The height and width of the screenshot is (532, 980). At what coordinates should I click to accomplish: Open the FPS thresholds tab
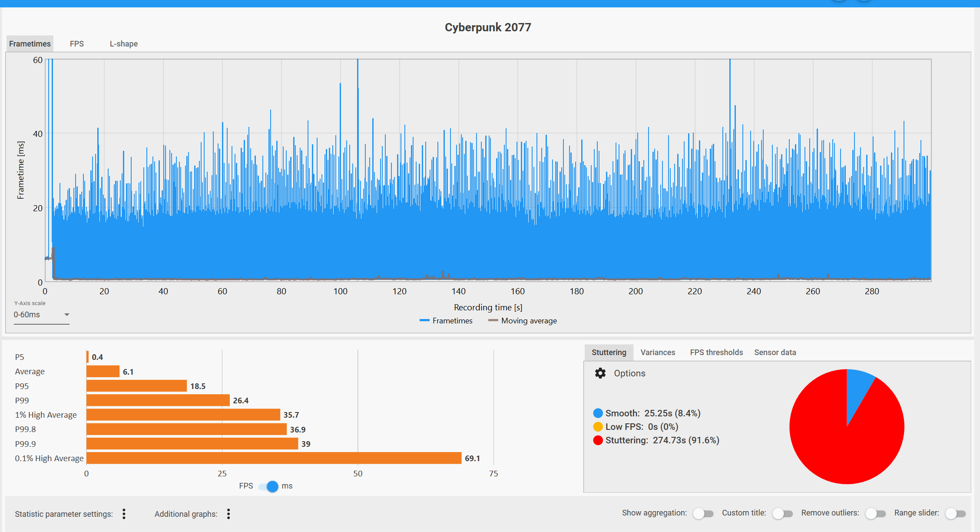click(716, 352)
